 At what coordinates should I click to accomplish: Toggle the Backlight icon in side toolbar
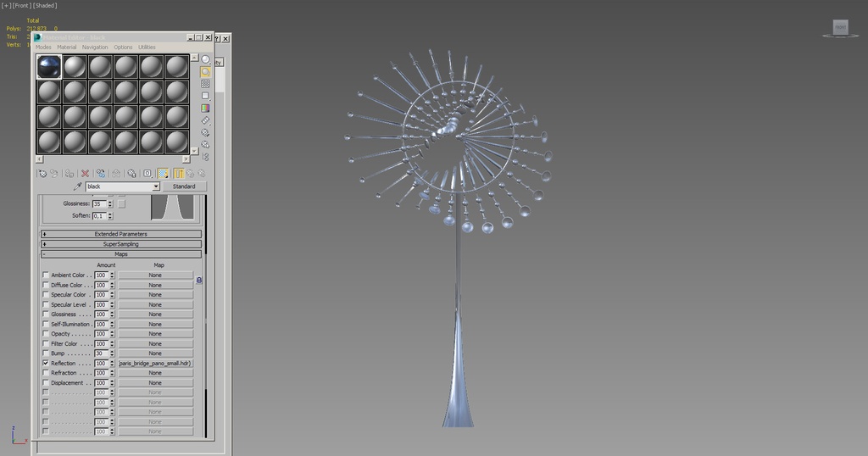tap(206, 72)
